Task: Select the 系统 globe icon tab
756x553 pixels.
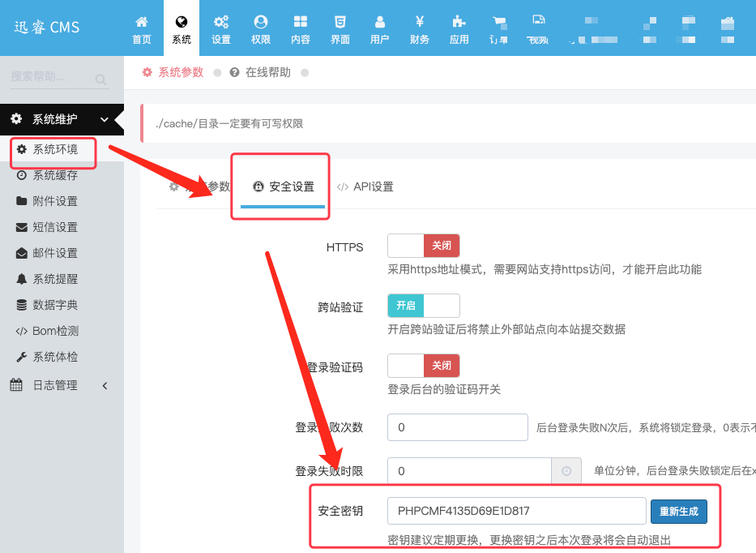Action: 182,28
